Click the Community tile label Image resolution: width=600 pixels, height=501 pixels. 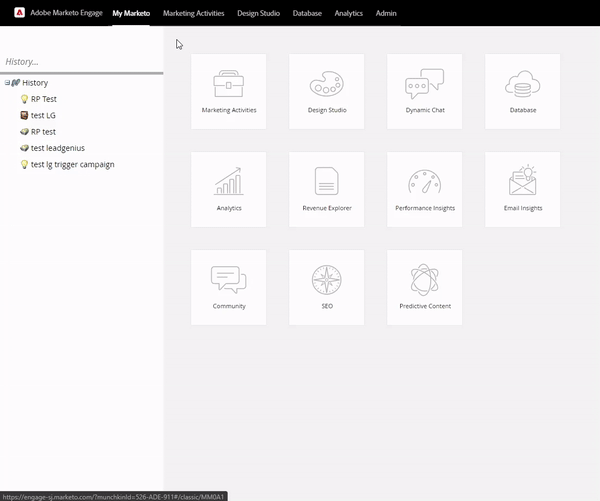pyautogui.click(x=229, y=306)
